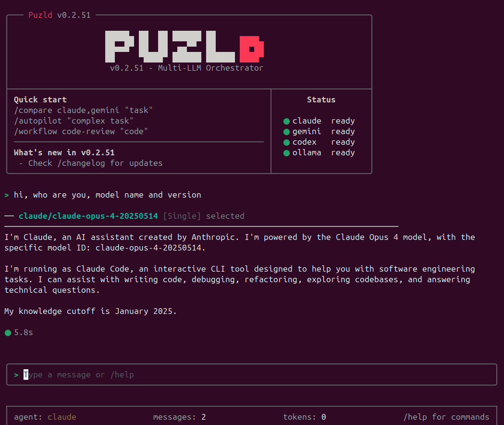The image size is (504, 425).
Task: Click the paragraph starting 'I'm running as Claude Code'
Action: point(239,280)
